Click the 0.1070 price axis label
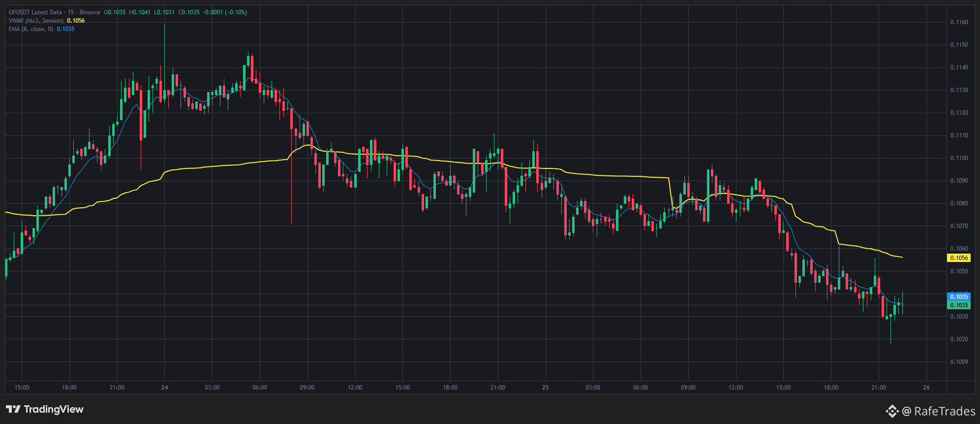This screenshot has height=424, width=980. [x=959, y=226]
